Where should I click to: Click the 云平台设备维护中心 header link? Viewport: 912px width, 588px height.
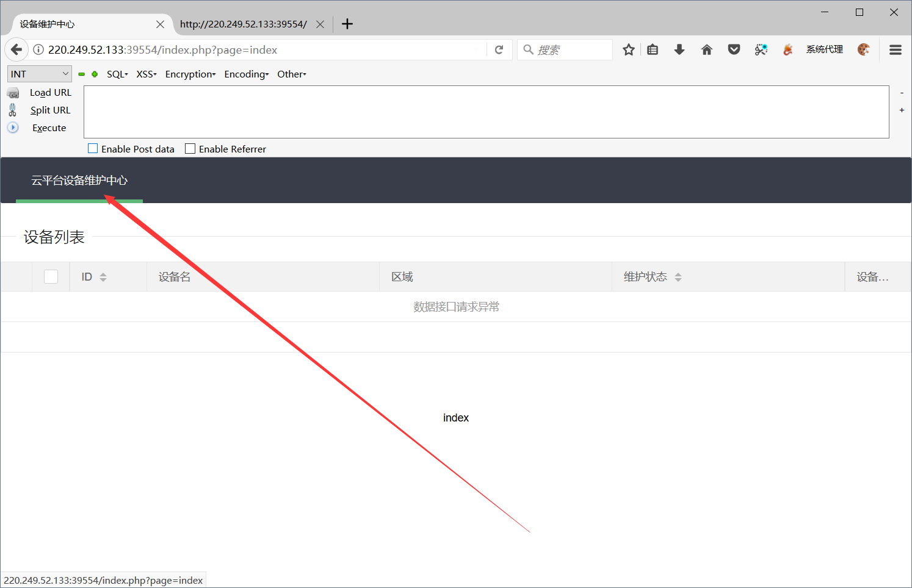click(x=79, y=180)
